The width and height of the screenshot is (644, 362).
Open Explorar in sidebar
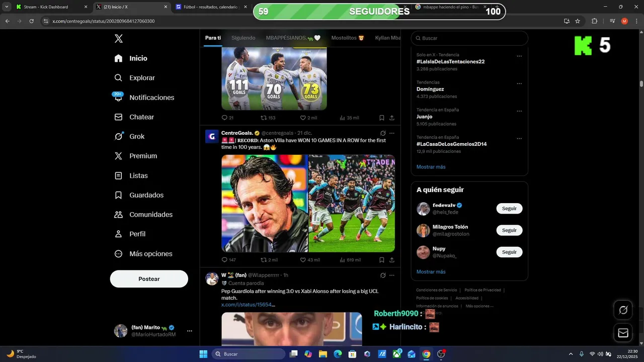[x=134, y=78]
